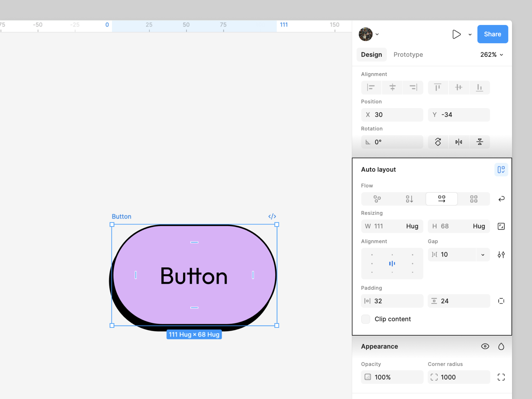Image resolution: width=532 pixels, height=399 pixels.
Task: Flip the element vertically
Action: point(480,142)
